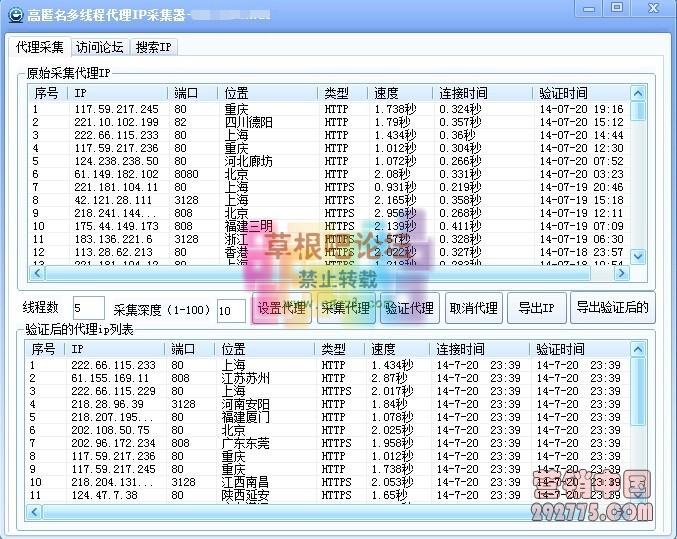Click the 采集代理 button
The image size is (677, 539).
pos(346,308)
